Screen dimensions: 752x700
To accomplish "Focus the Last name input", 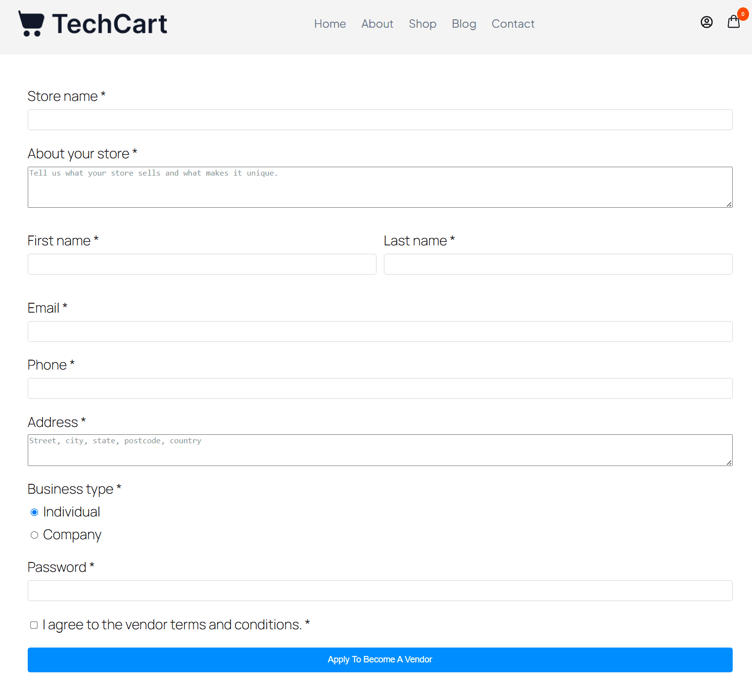I will (x=558, y=264).
